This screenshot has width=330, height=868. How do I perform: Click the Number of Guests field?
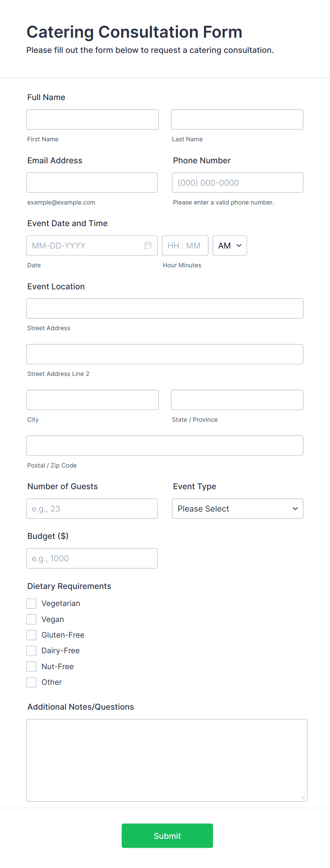pyautogui.click(x=92, y=508)
